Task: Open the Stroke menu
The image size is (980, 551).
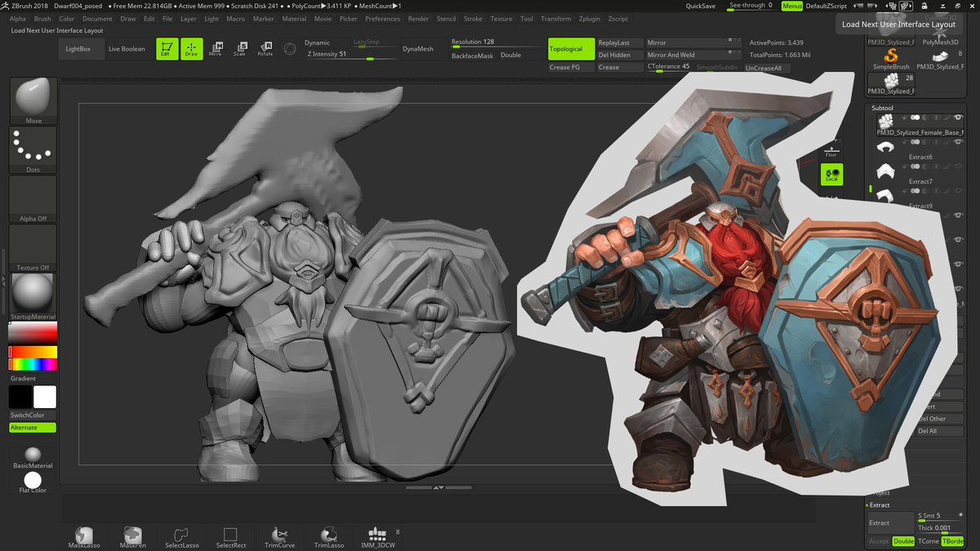Action: click(473, 18)
